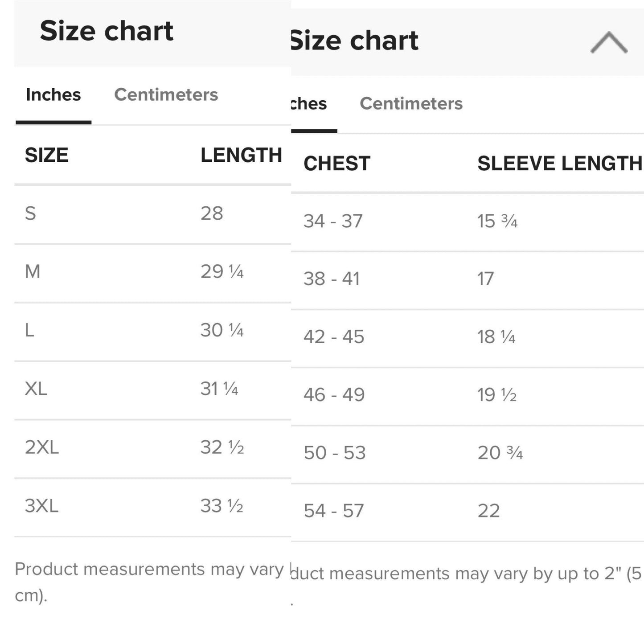
Task: Select the size XL row
Action: pyautogui.click(x=153, y=390)
